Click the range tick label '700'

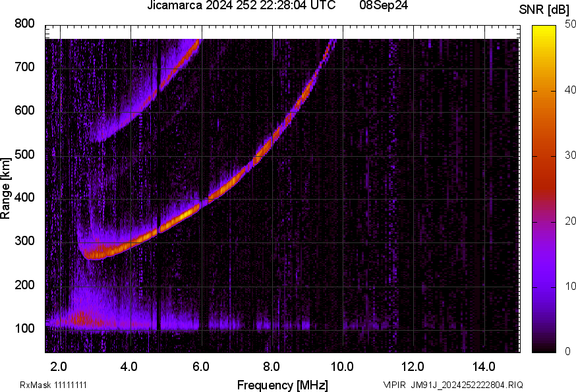pos(24,67)
